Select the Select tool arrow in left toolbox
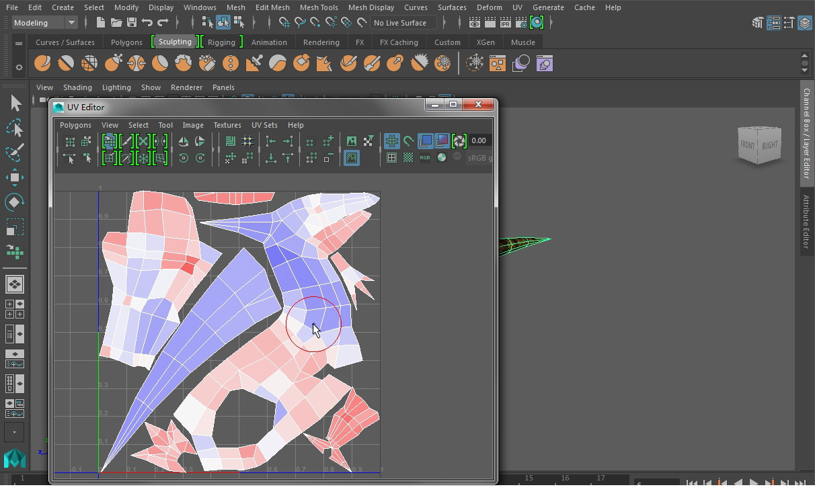 tap(15, 103)
